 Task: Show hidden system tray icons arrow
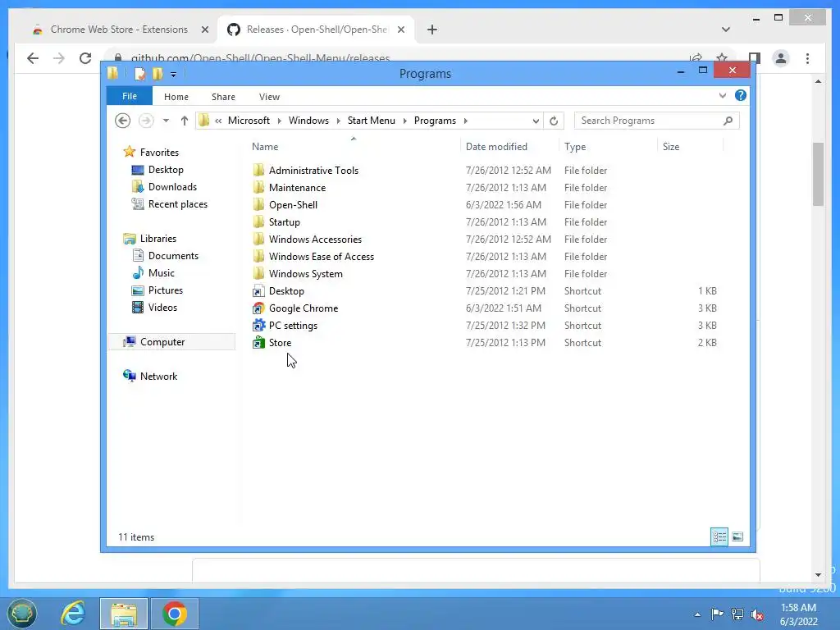[697, 614]
